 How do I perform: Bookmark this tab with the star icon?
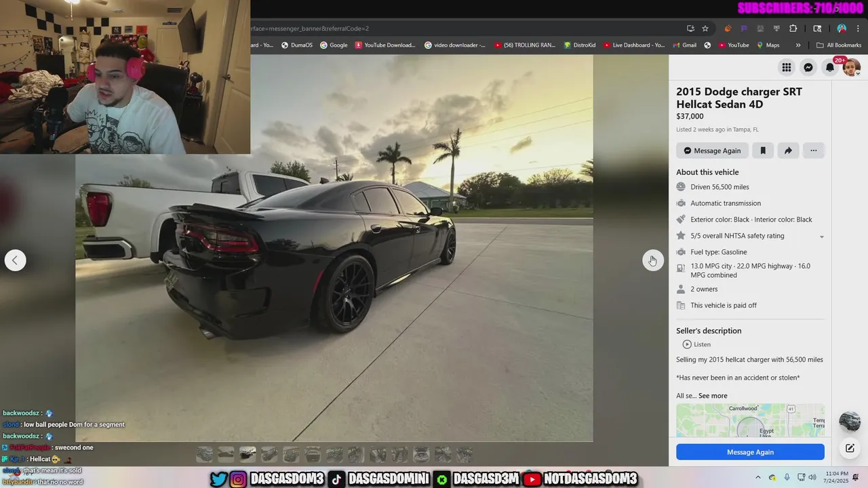coord(705,28)
